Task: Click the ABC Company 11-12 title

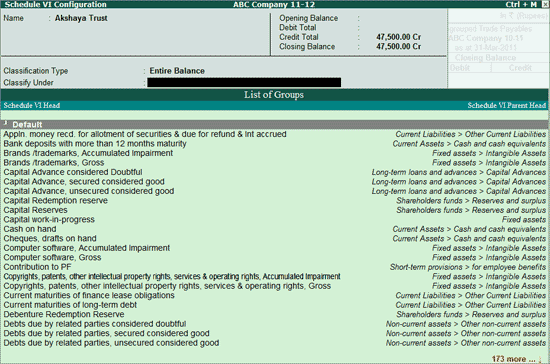Action: click(x=274, y=4)
